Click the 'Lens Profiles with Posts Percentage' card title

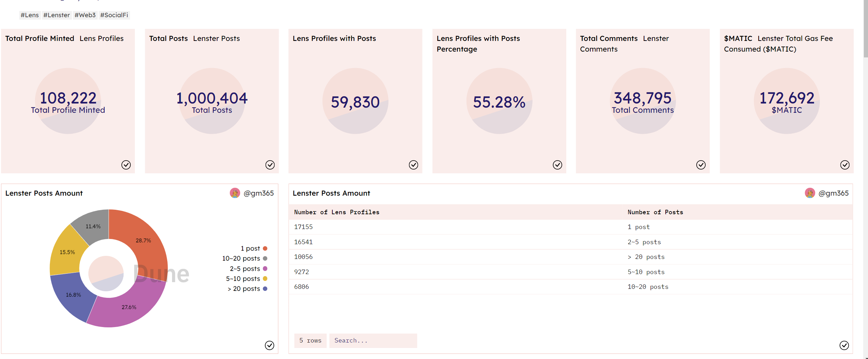pos(478,44)
